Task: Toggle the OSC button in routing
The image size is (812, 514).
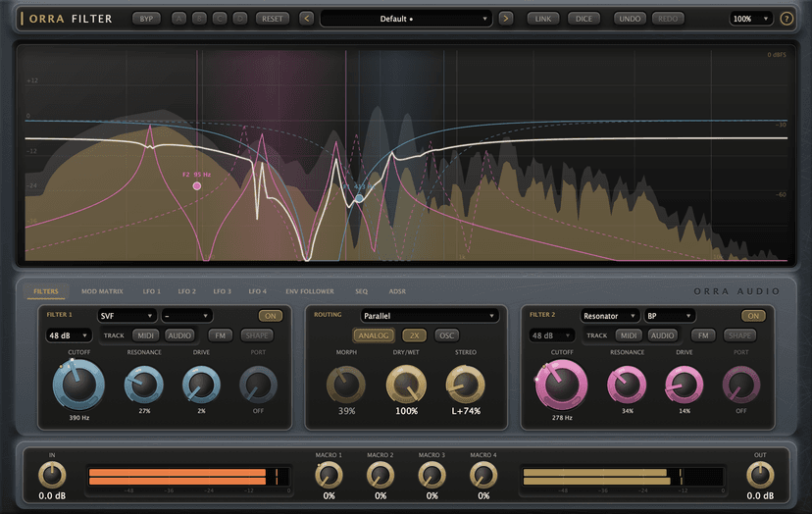Action: click(x=447, y=335)
